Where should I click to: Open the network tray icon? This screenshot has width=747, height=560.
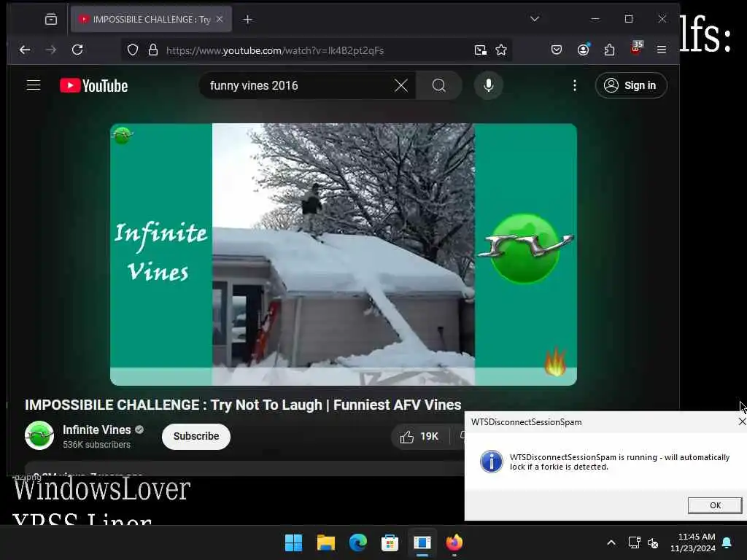634,542
